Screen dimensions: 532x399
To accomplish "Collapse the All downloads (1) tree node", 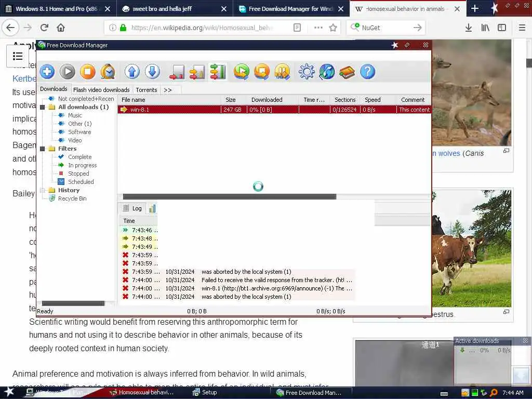I will click(43, 107).
